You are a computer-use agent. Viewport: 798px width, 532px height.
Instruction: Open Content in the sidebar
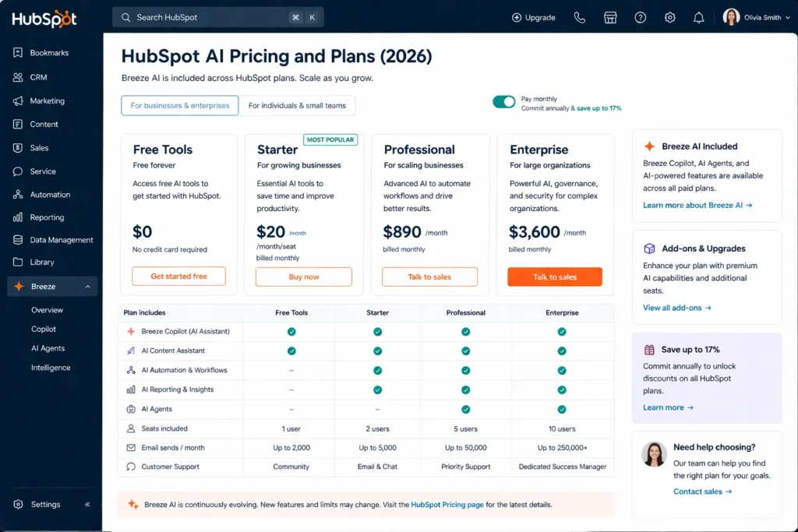click(44, 124)
